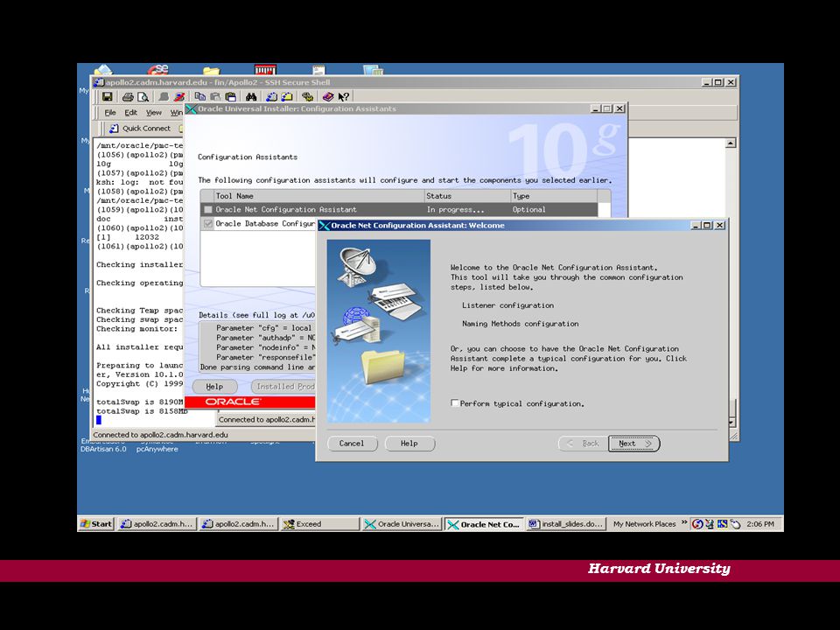The image size is (840, 630).
Task: Open the View menu in SSH Secure Shell
Action: click(x=154, y=113)
